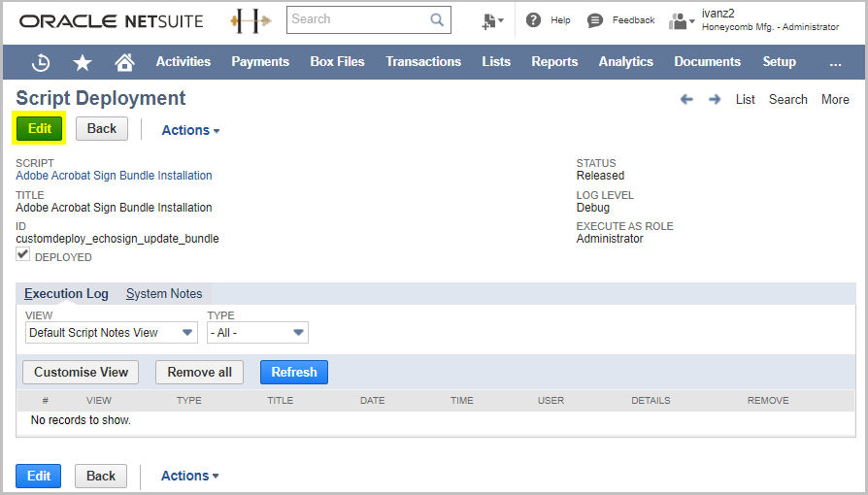Toggle the Deployed checkbox
Viewport: 868px width, 495px height.
22,254
